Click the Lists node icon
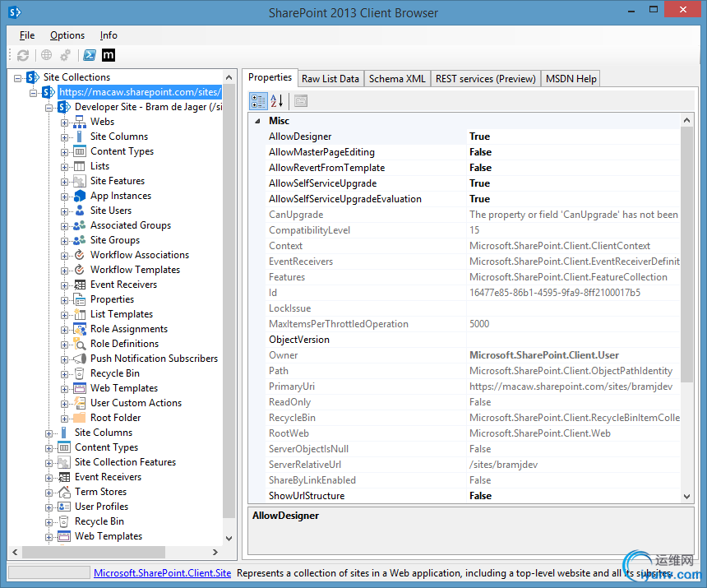707x588 pixels. click(x=80, y=166)
